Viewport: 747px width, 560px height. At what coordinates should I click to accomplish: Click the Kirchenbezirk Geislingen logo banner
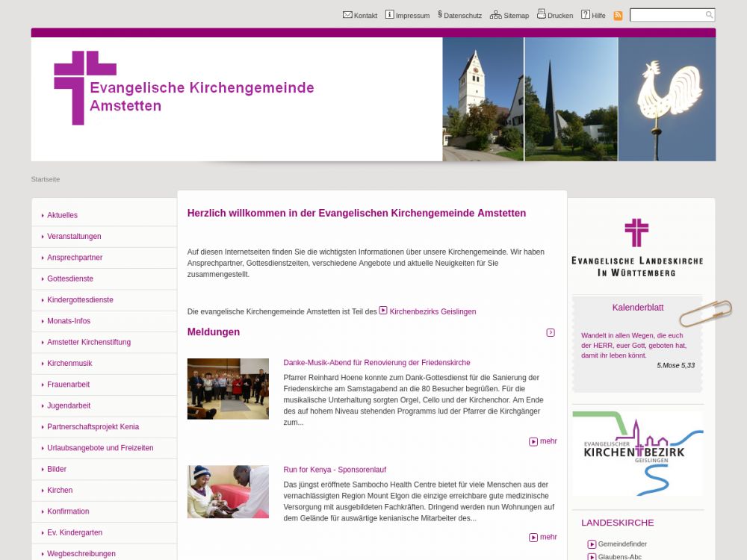637,453
